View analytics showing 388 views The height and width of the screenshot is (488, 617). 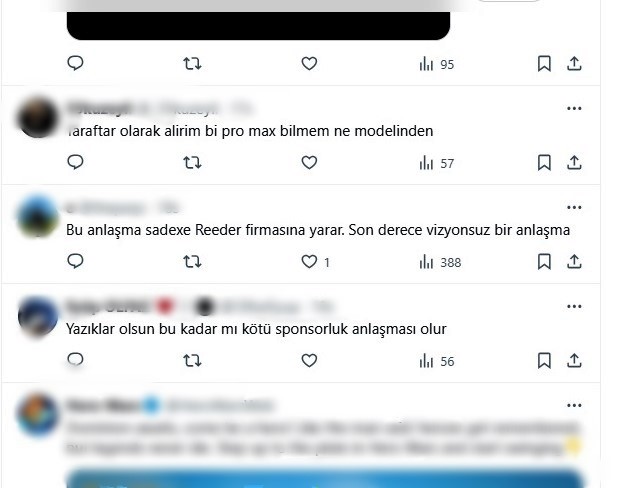point(440,262)
